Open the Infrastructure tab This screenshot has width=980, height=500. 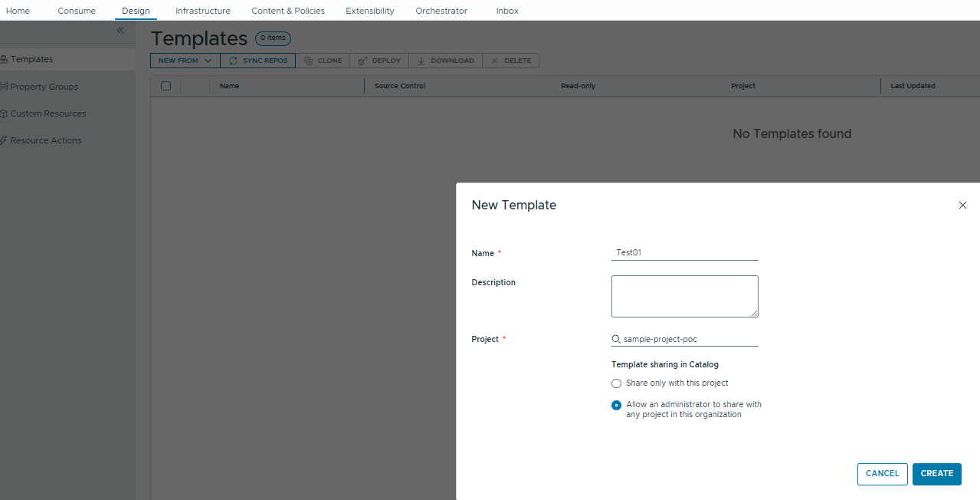pos(202,11)
